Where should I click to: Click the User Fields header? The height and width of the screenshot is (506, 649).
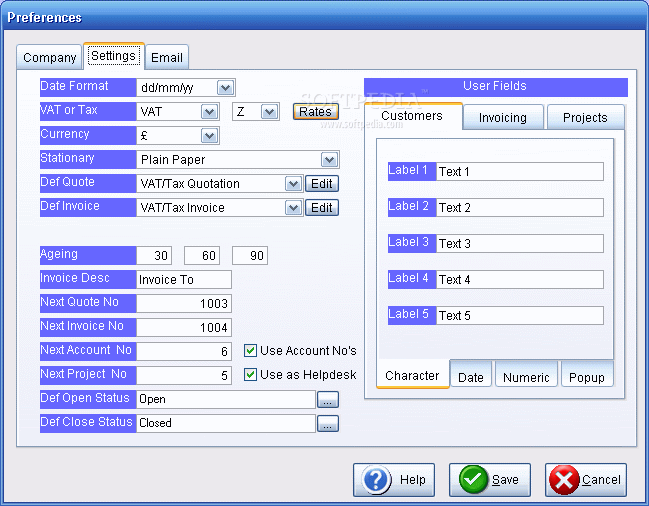(496, 87)
